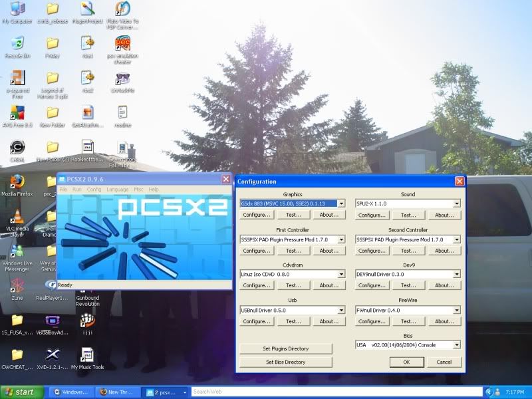Select the Video To PSP Converter shortcut
This screenshot has width=532, height=399.
122,15
